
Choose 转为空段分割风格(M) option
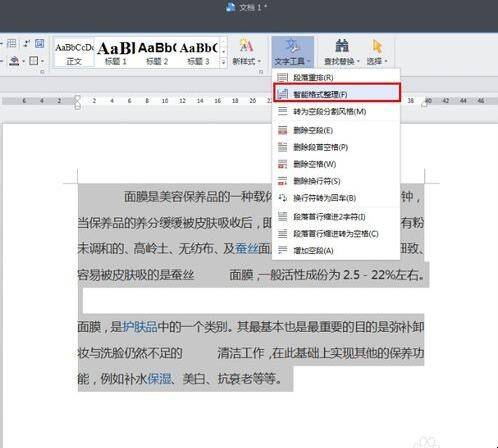point(336,111)
